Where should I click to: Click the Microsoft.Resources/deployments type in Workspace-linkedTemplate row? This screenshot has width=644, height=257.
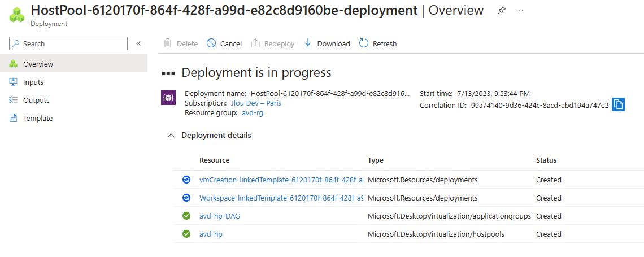[423, 198]
